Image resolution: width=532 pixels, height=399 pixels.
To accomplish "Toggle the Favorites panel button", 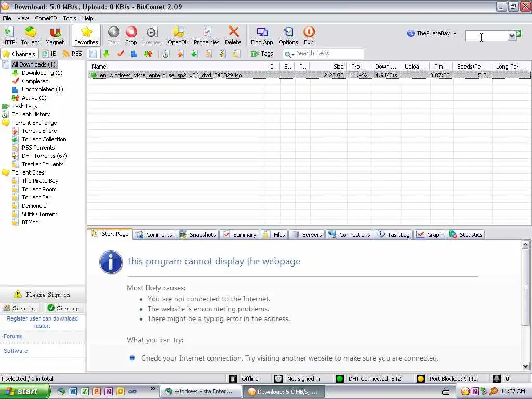I will (86, 35).
